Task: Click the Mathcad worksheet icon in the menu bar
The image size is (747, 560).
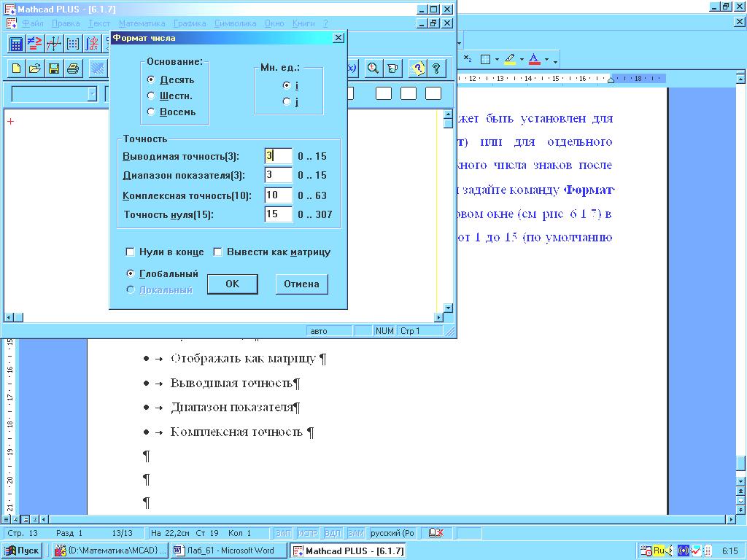Action: pos(12,23)
